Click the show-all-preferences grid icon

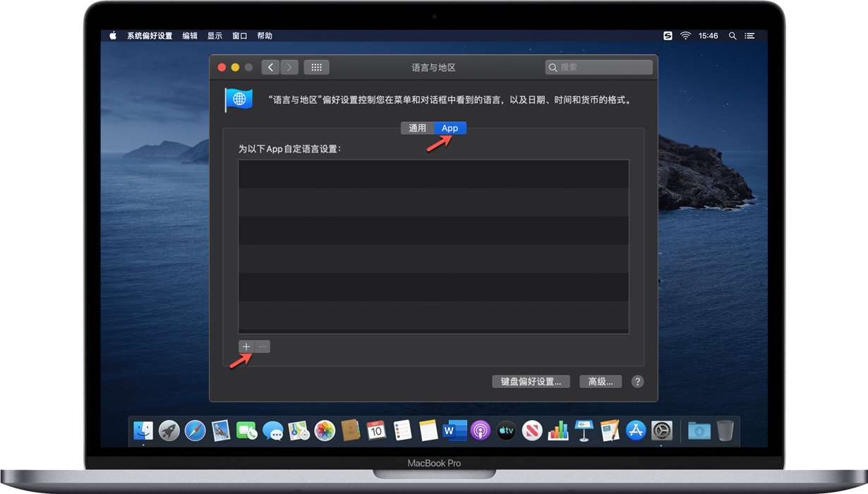pos(316,66)
